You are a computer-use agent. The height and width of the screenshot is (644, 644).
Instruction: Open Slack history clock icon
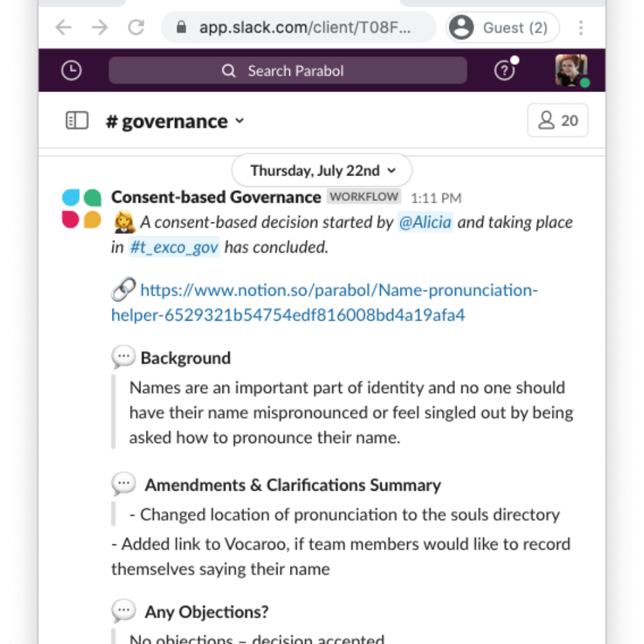pyautogui.click(x=72, y=71)
